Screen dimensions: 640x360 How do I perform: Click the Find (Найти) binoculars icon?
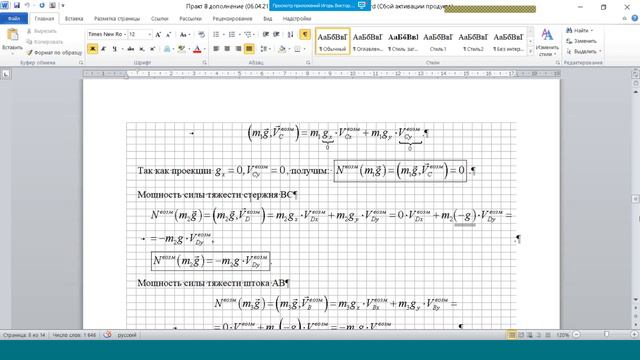tap(569, 31)
